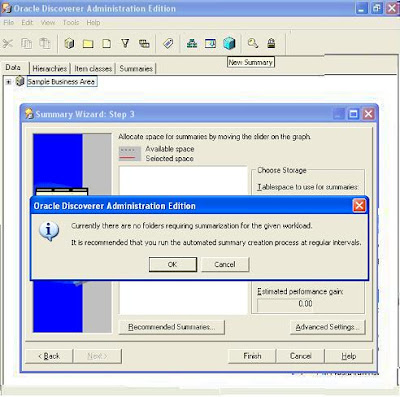The image size is (400, 397).
Task: Click Cancel in the information dialog
Action: [225, 264]
